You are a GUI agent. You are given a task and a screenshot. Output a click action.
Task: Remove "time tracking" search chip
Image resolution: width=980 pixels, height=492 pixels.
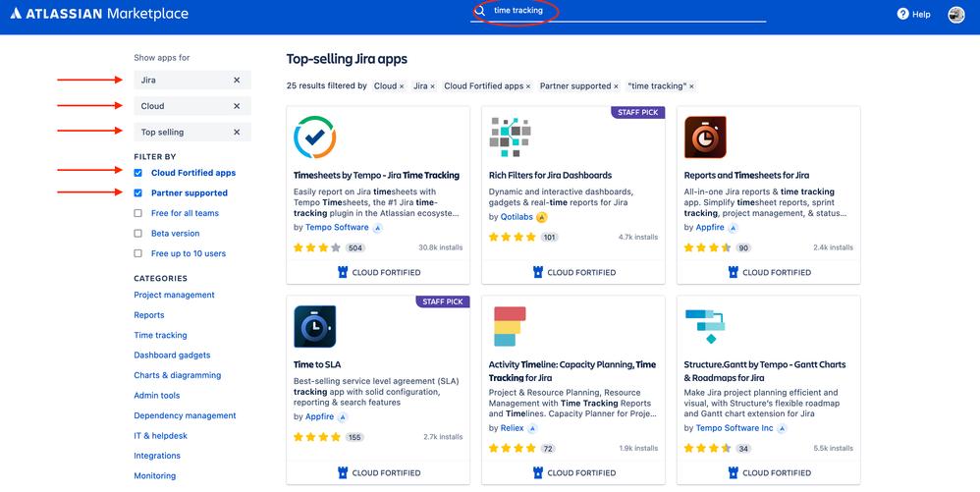pyautogui.click(x=691, y=86)
